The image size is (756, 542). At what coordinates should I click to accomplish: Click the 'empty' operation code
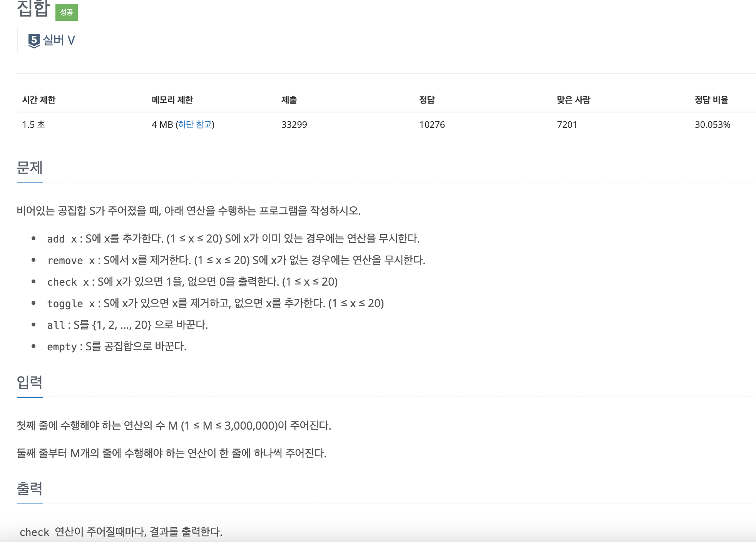coord(62,347)
